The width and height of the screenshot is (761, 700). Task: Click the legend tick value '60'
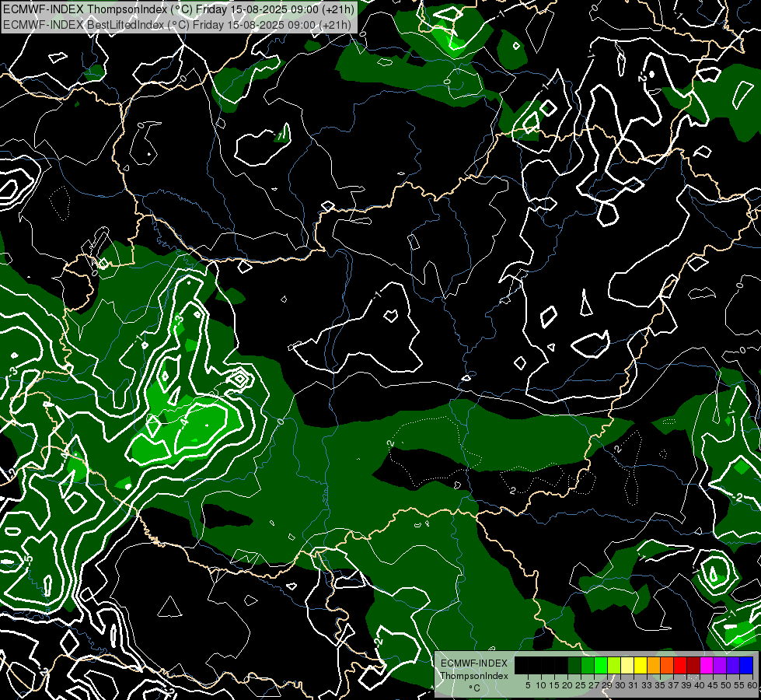coord(752,685)
